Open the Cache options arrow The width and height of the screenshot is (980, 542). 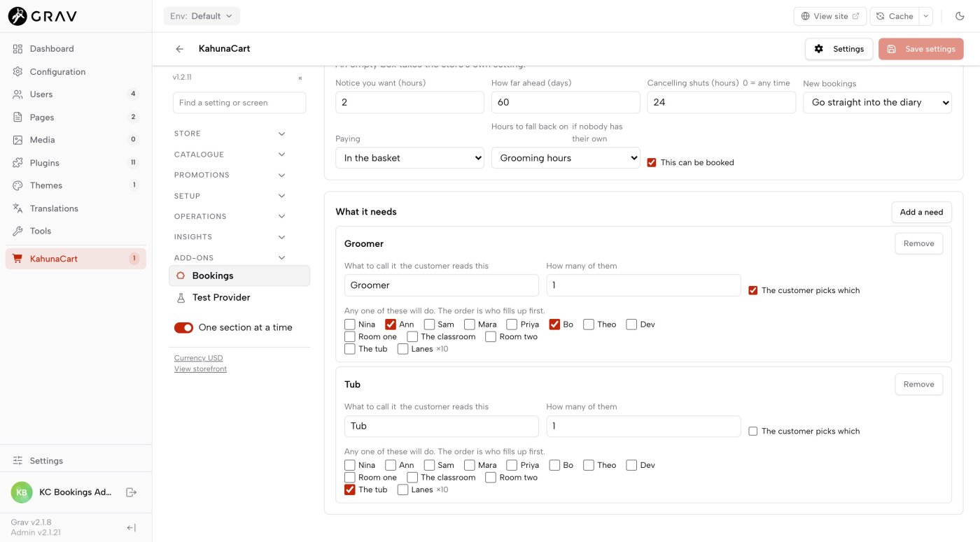pos(926,16)
